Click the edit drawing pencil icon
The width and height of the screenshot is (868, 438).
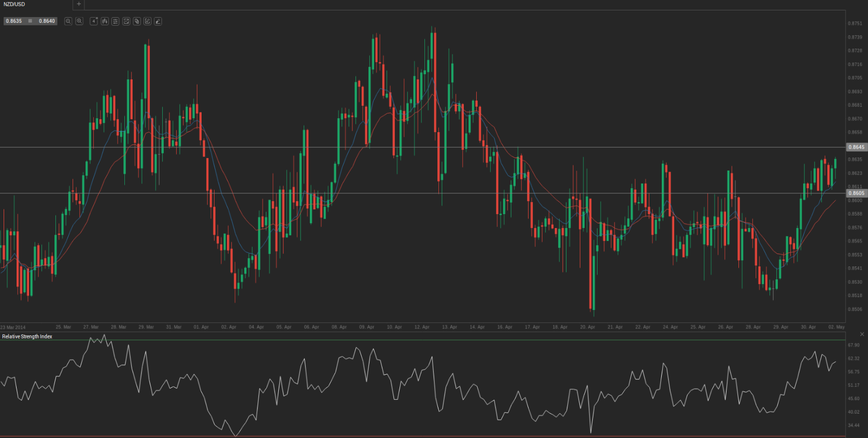click(147, 21)
